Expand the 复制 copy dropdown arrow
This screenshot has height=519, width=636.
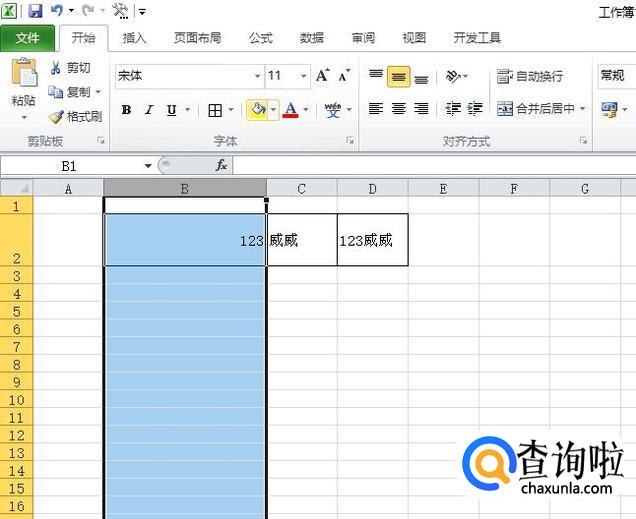click(x=98, y=92)
